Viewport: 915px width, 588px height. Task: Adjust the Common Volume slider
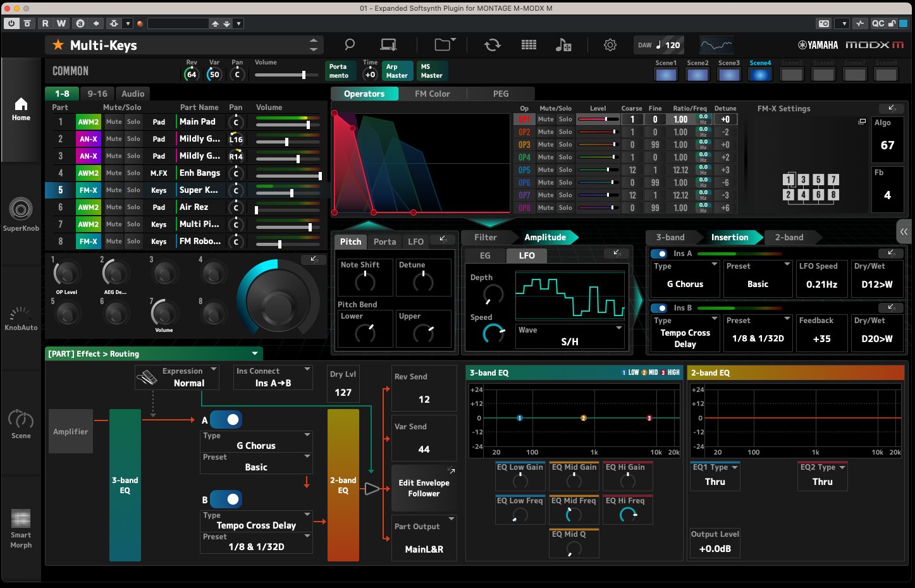pos(304,75)
